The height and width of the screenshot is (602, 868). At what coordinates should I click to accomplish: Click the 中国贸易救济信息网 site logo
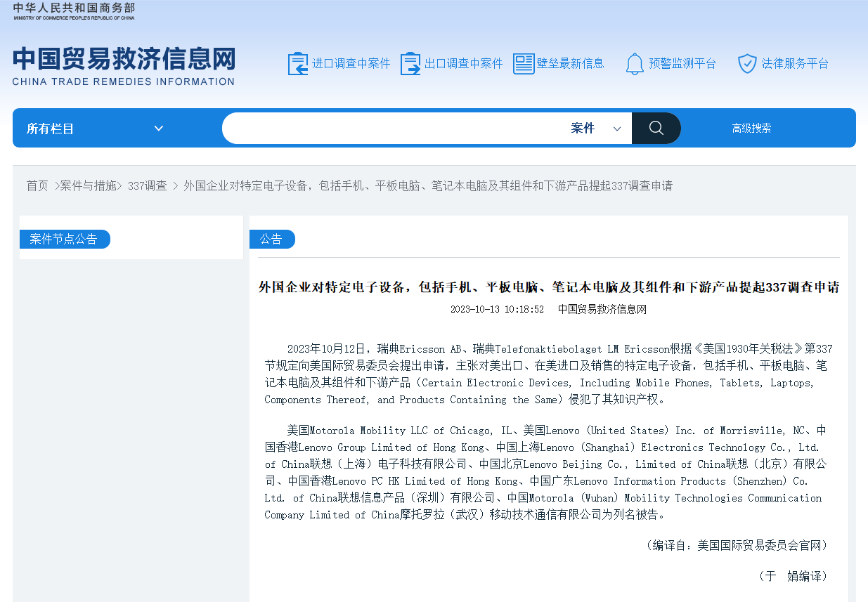point(124,67)
